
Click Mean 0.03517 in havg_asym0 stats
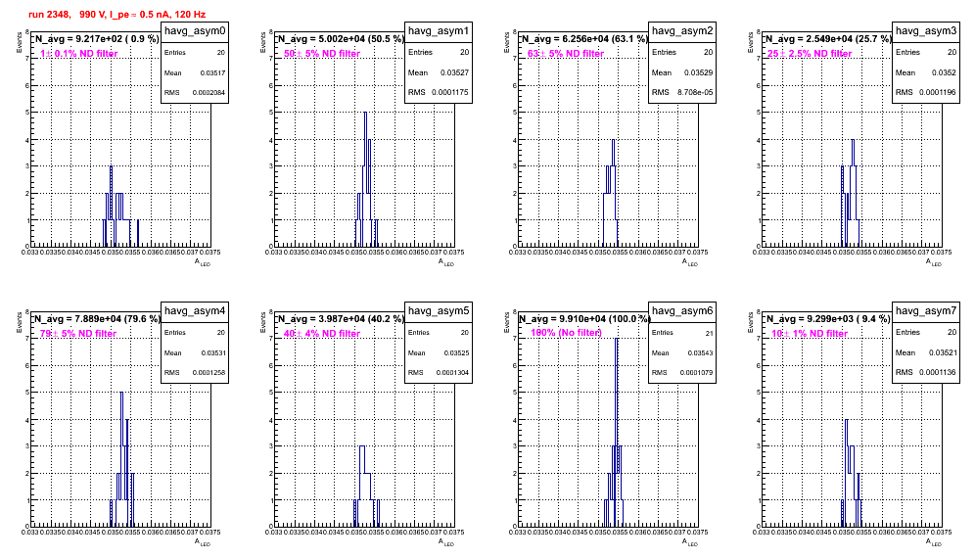[x=195, y=72]
